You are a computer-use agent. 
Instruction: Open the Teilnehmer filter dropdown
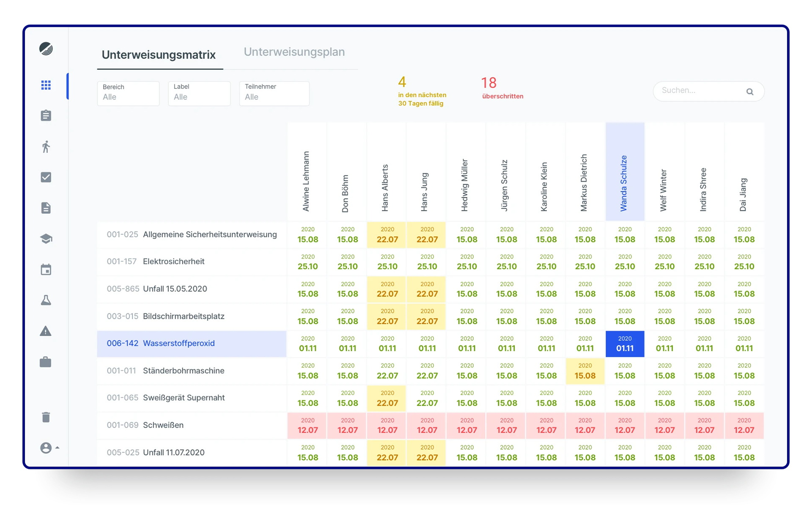click(x=274, y=93)
